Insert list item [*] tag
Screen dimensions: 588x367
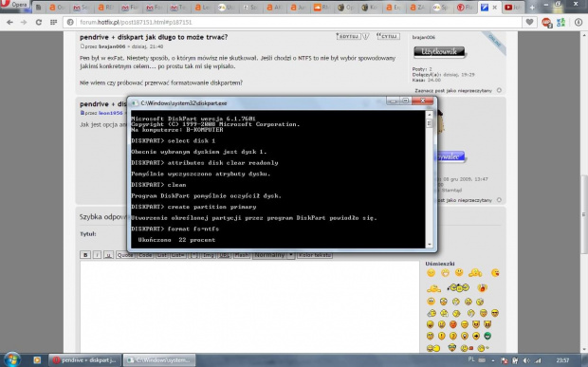[x=193, y=255]
